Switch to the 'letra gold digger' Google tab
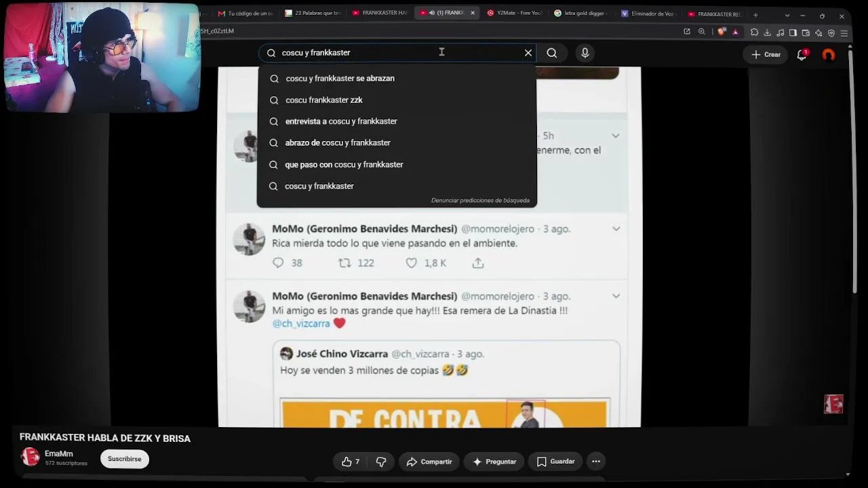Viewport: 868px width, 488px height. click(x=581, y=14)
